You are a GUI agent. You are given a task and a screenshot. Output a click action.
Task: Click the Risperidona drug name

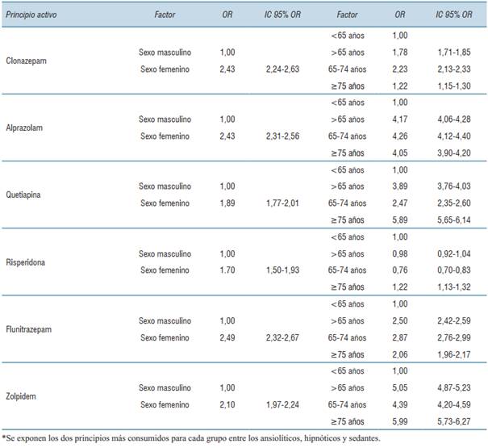coord(27,261)
